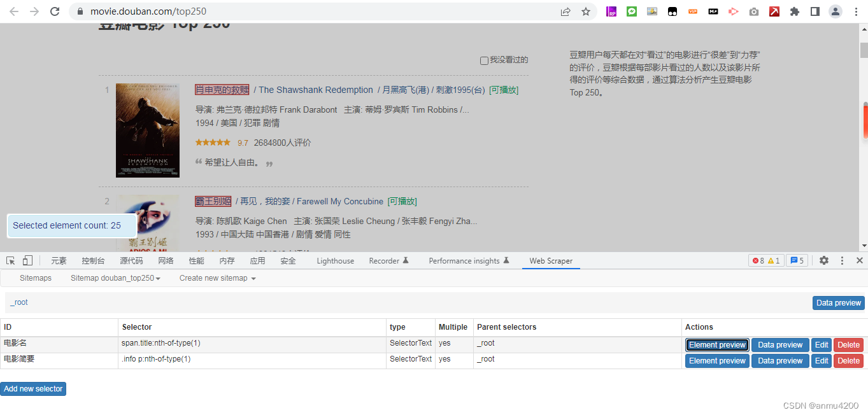This screenshot has width=868, height=415.
Task: Expand the Sitemap douban_top250 dropdown
Action: click(115, 278)
